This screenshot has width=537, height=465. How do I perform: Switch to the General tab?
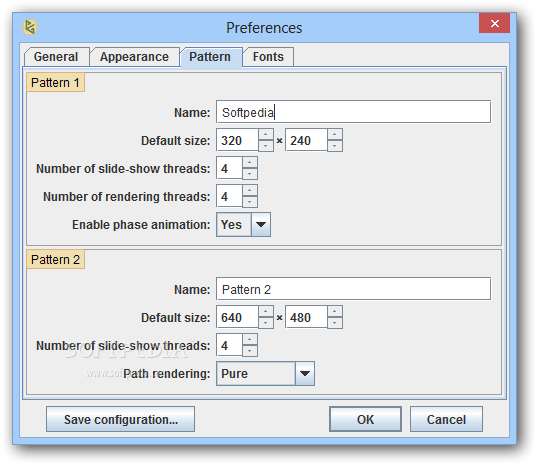tap(56, 57)
